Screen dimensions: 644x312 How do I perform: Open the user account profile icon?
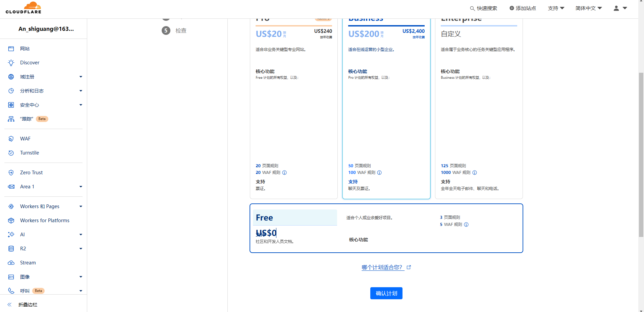pyautogui.click(x=616, y=8)
